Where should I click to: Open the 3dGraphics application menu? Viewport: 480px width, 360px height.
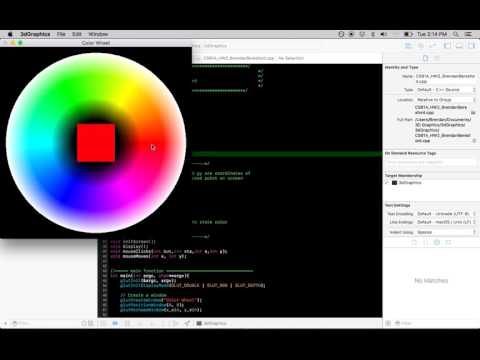click(35, 34)
